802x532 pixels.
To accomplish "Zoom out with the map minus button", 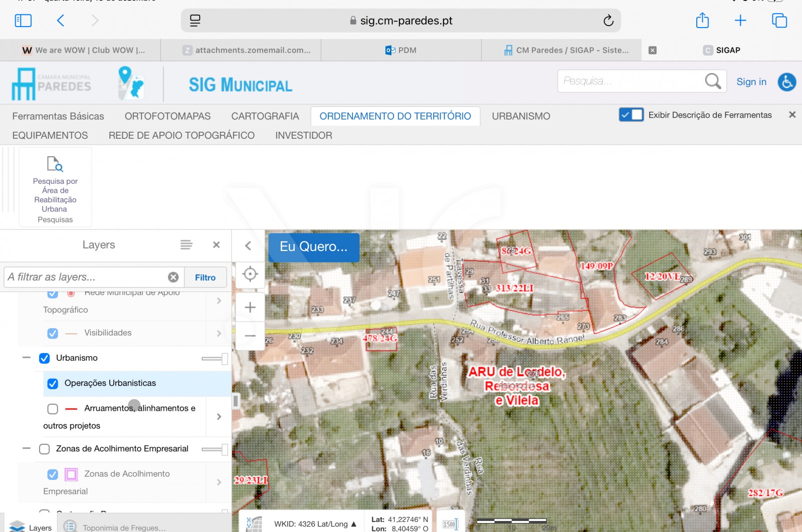I will tap(250, 336).
